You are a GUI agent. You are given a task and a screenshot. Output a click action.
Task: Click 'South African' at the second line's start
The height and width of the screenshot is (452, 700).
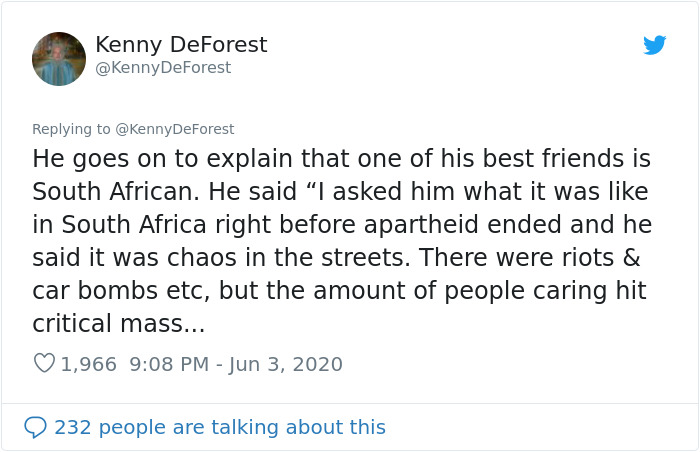pos(106,190)
